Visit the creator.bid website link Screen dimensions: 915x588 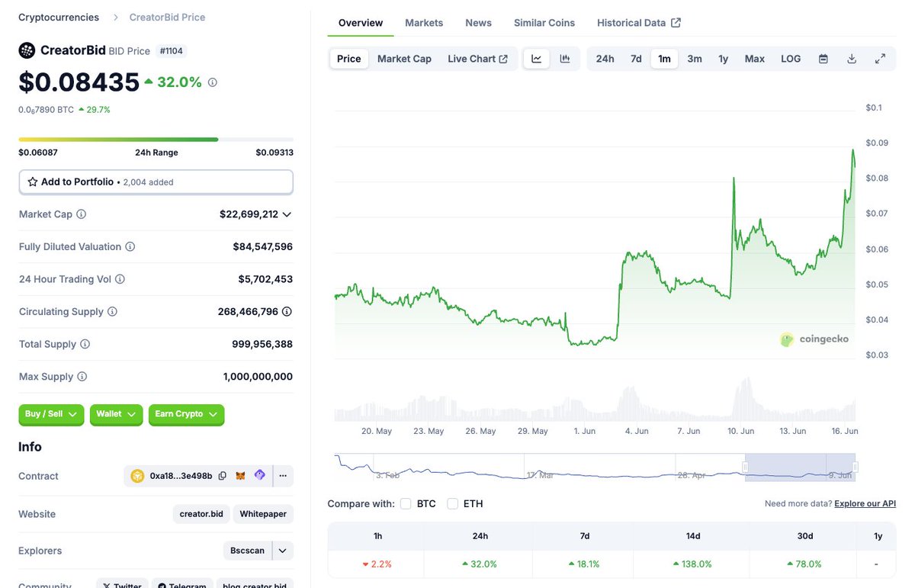click(x=201, y=514)
